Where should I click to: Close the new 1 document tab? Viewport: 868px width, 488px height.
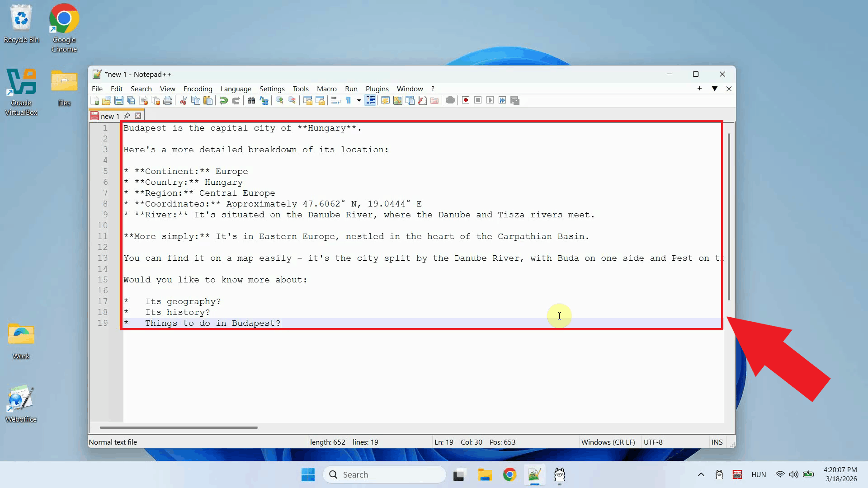[x=138, y=116]
